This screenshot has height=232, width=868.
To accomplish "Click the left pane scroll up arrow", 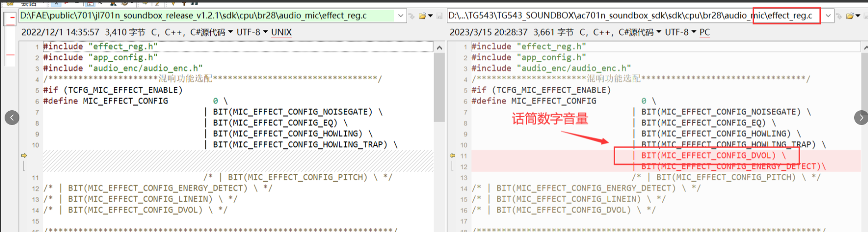I will click(x=439, y=47).
